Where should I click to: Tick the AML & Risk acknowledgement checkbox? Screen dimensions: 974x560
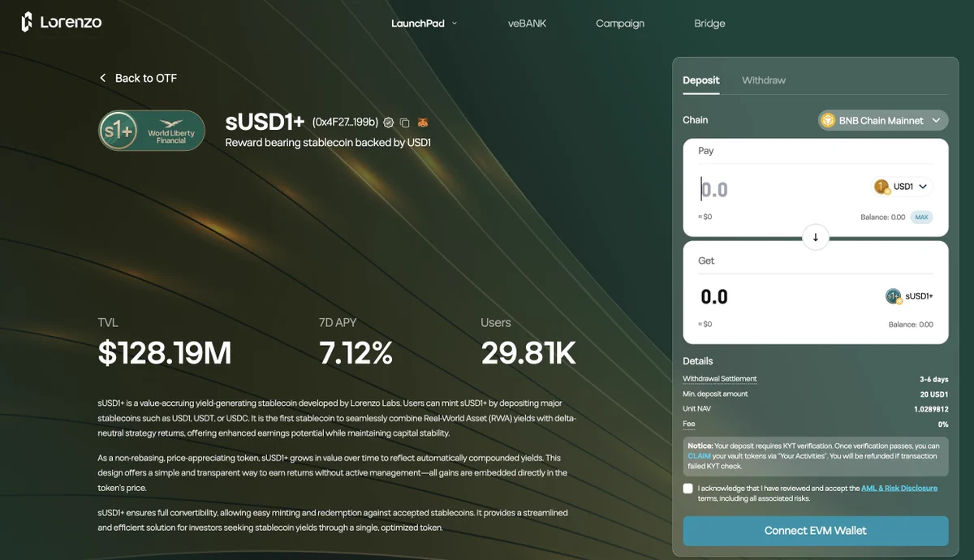[688, 489]
